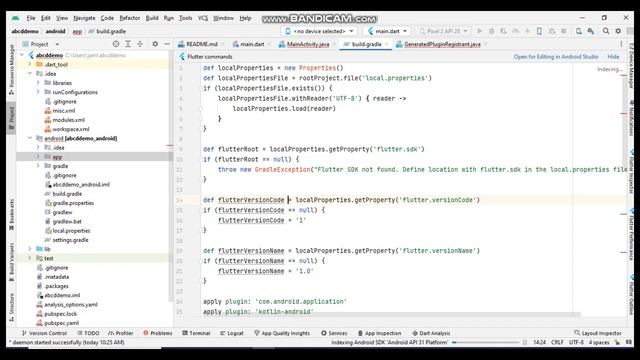Open the VCS menu
Screen dimensions: 640x360
[203, 18]
